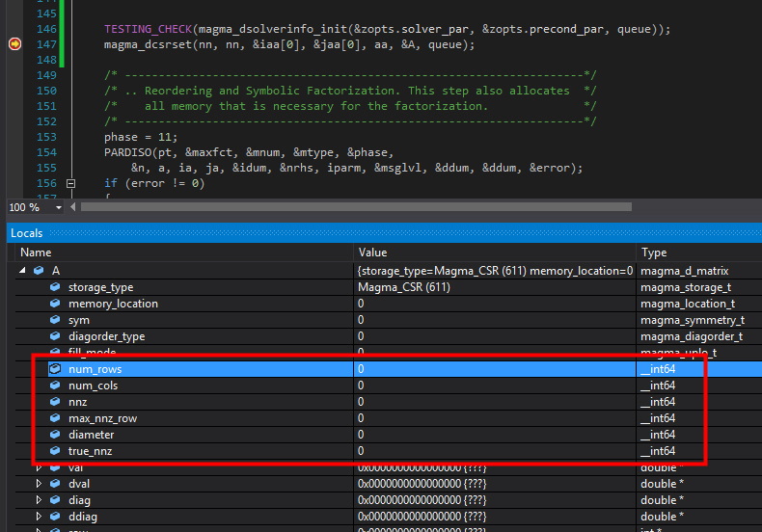Image resolution: width=762 pixels, height=532 pixels.
Task: Click the memory_location field icon
Action: point(55,304)
